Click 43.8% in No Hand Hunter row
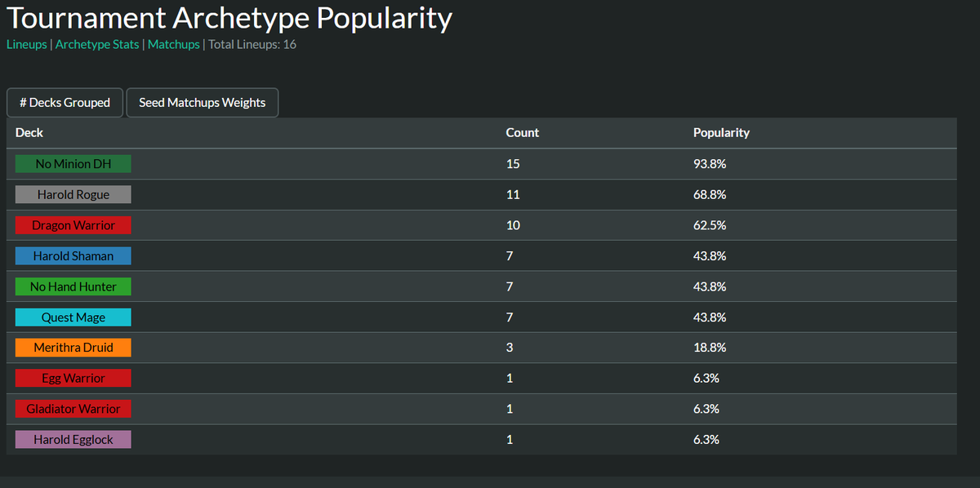Screen dimensions: 980x488 pyautogui.click(x=710, y=286)
